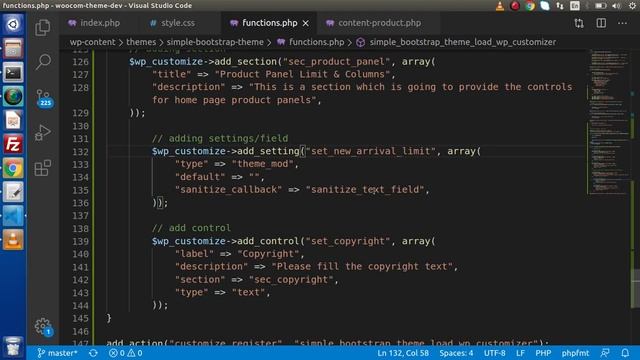The image size is (640, 360).
Task: Open the notifications bell
Action: tap(625, 353)
